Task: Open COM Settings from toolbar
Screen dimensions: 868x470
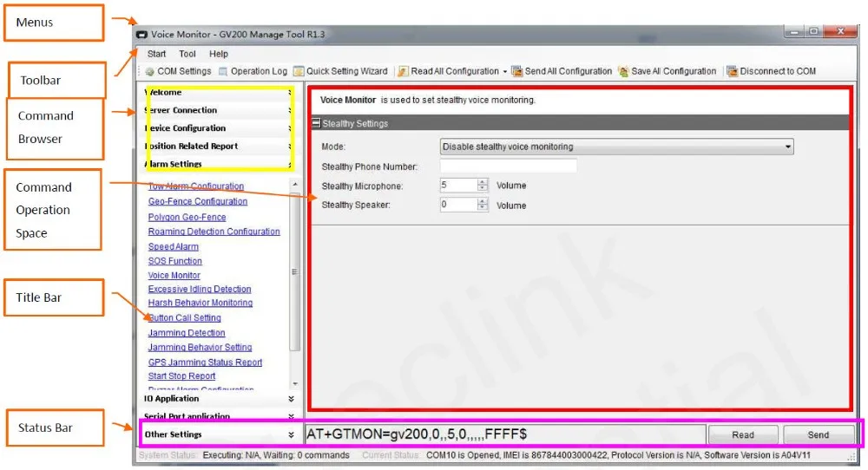Action: [x=178, y=71]
